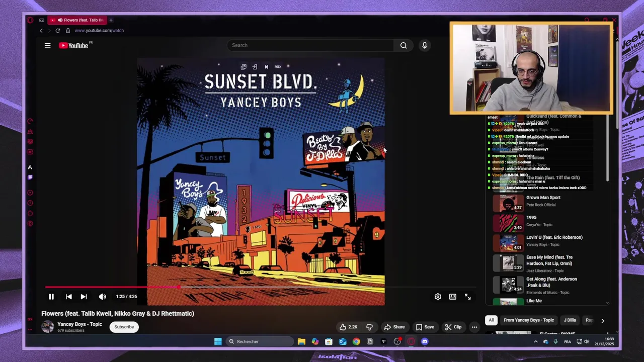Image resolution: width=644 pixels, height=362 pixels.
Task: Enter fullscreen mode in the player
Action: tap(467, 297)
